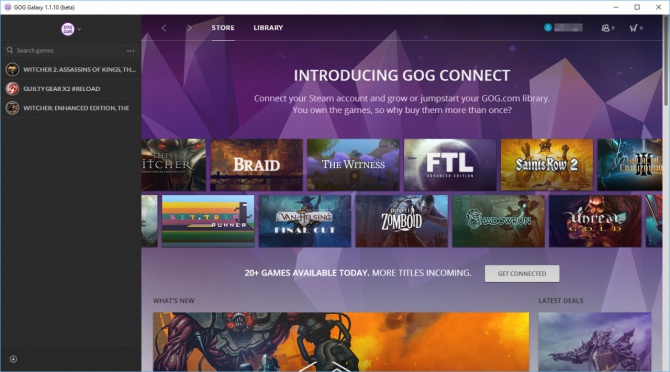Open the Bit.Trip Runner banner
The width and height of the screenshot is (670, 372).
click(x=208, y=221)
